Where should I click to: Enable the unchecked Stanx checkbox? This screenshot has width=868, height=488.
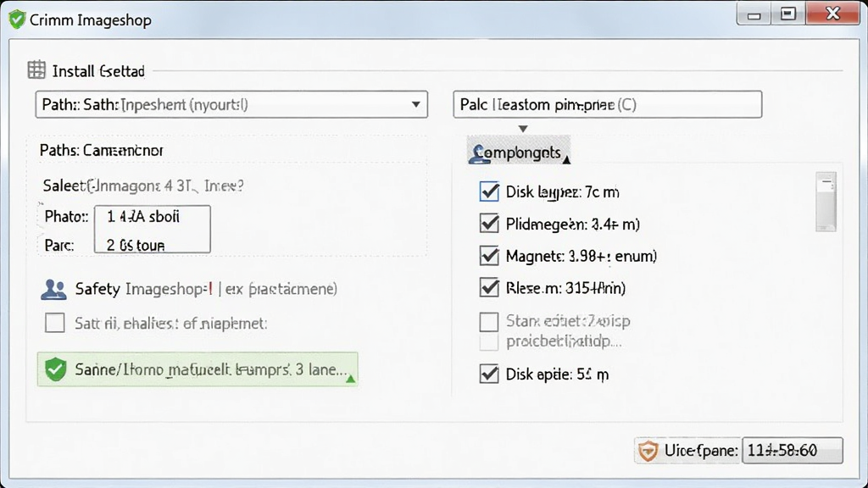click(x=489, y=321)
